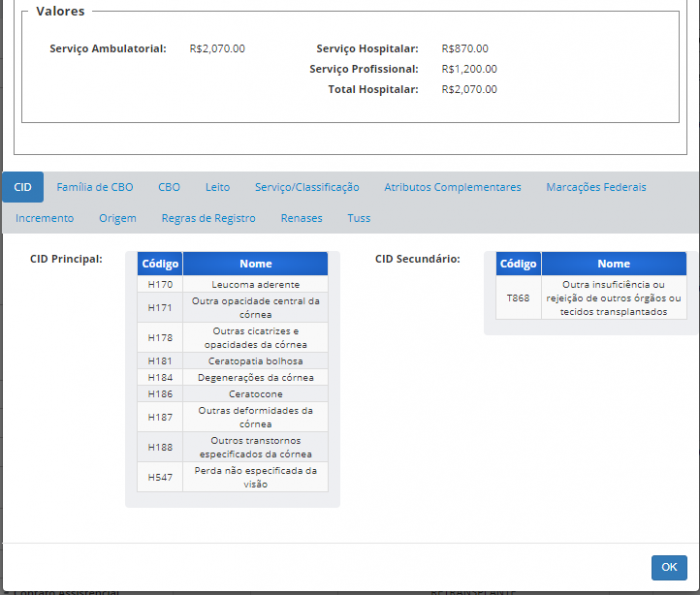700x595 pixels.
Task: Select the Leito tab
Action: (x=217, y=187)
